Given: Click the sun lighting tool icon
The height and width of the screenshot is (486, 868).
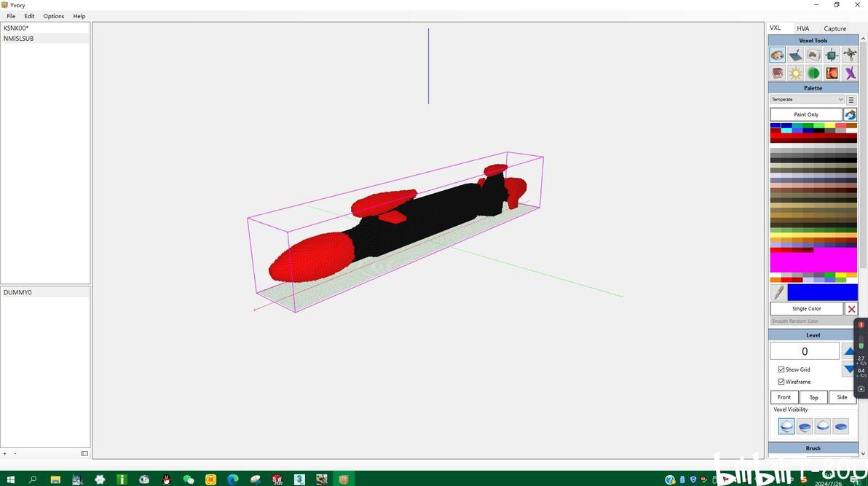Looking at the screenshot, I should pos(795,73).
